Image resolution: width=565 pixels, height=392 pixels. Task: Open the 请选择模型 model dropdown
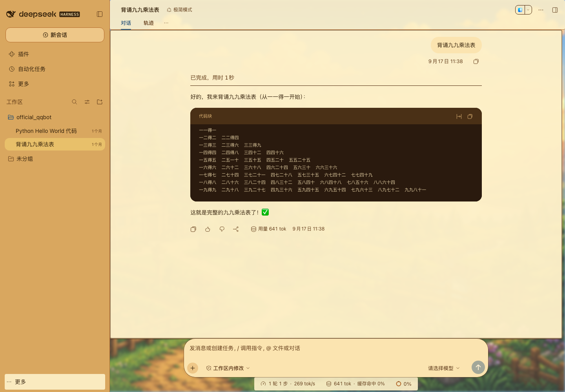coord(444,368)
